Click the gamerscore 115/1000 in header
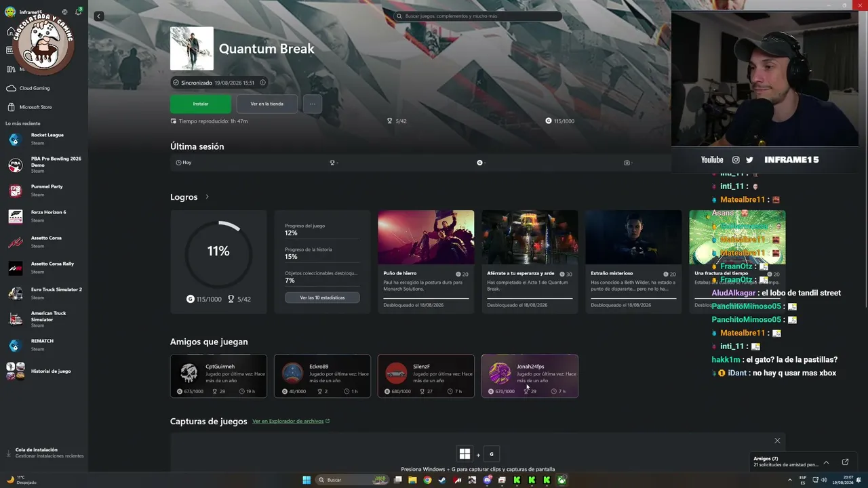 [x=559, y=121]
